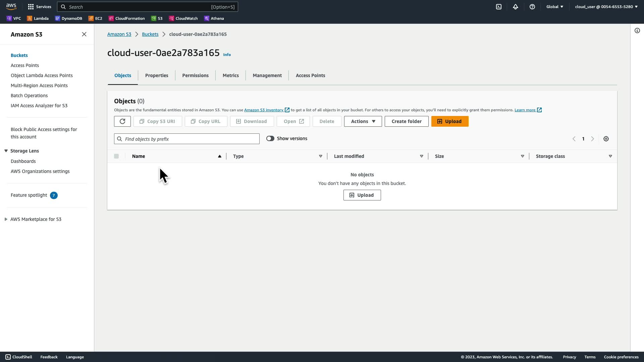Switch to the Permissions tab

(195, 75)
